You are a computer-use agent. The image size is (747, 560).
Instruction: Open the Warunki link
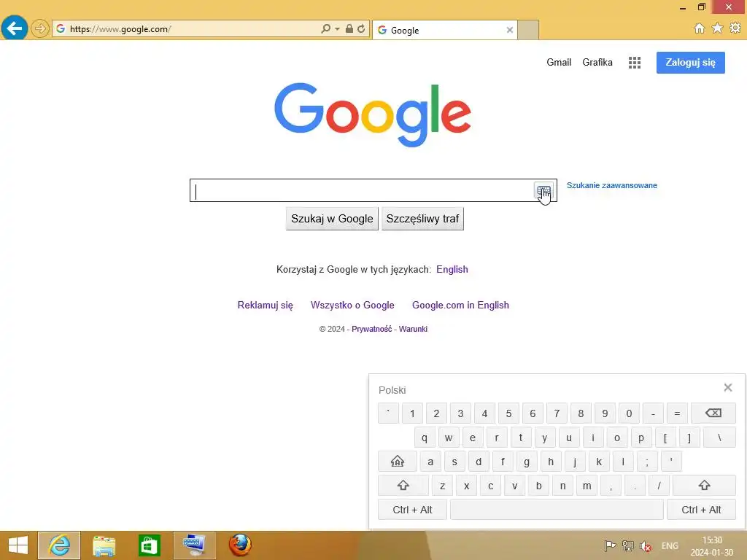(x=413, y=329)
